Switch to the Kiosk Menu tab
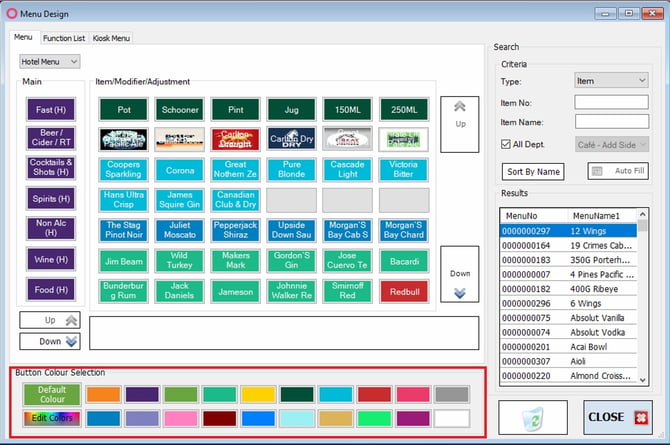The width and height of the screenshot is (670, 445). (x=111, y=38)
